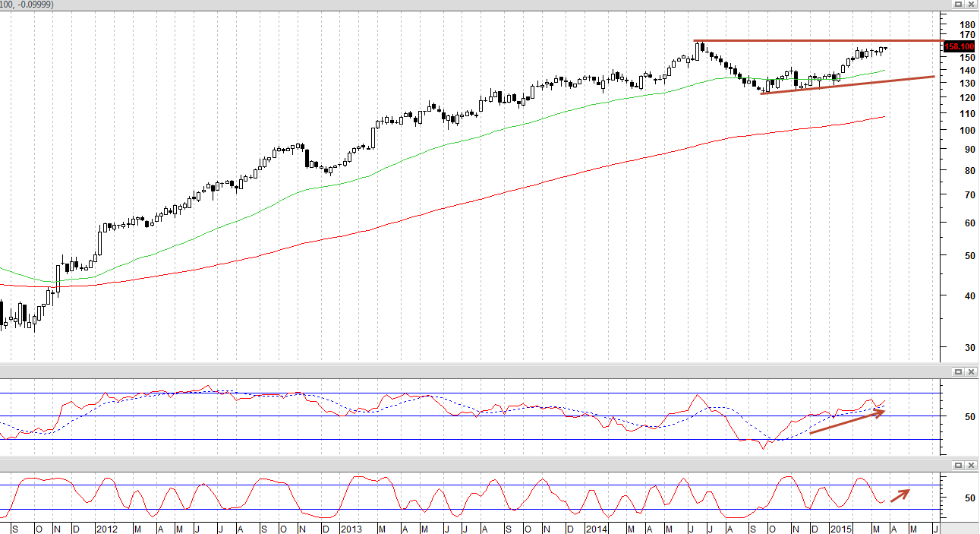Maximize the bottom stochastic oscillator pane
Viewport: 980px width, 534px height.
point(959,464)
